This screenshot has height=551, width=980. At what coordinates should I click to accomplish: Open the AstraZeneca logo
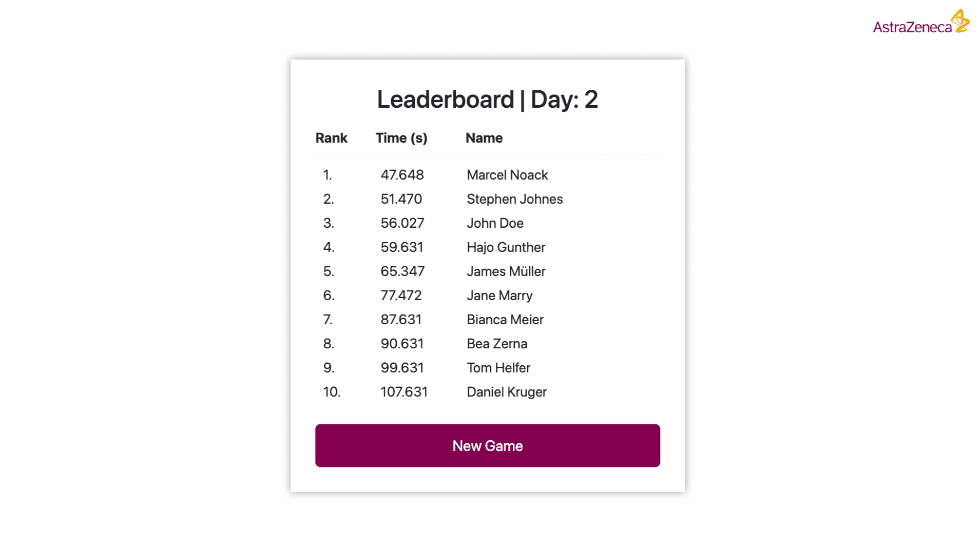coord(921,22)
